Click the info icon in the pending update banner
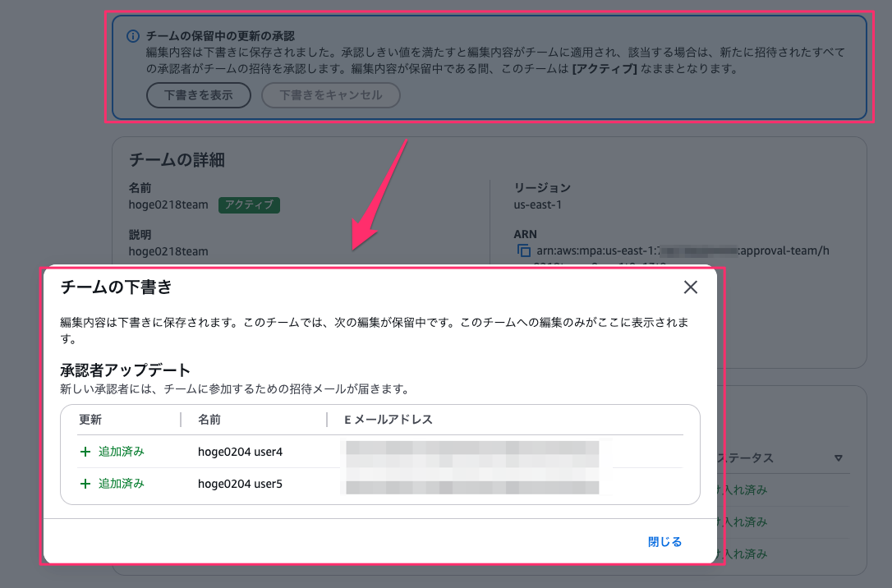The width and height of the screenshot is (892, 588). pos(132,37)
